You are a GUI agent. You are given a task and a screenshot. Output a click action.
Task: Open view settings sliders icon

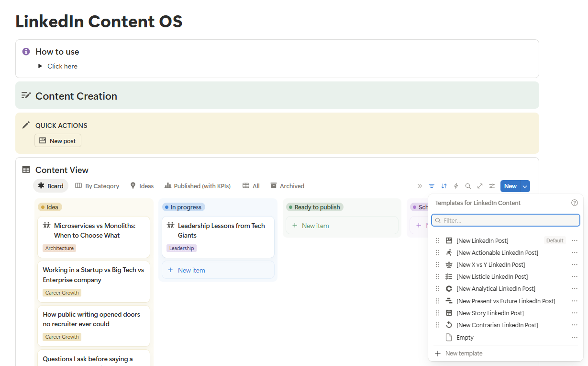pyautogui.click(x=492, y=186)
